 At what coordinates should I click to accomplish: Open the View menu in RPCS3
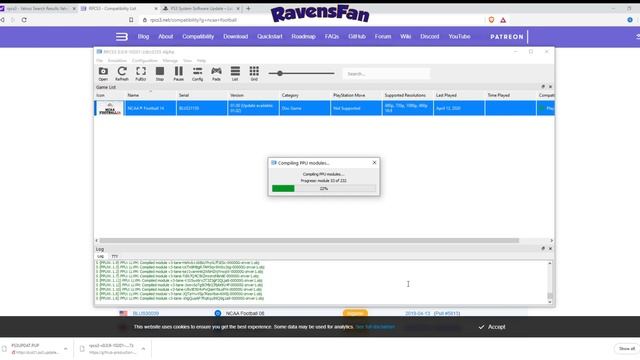pyautogui.click(x=187, y=60)
